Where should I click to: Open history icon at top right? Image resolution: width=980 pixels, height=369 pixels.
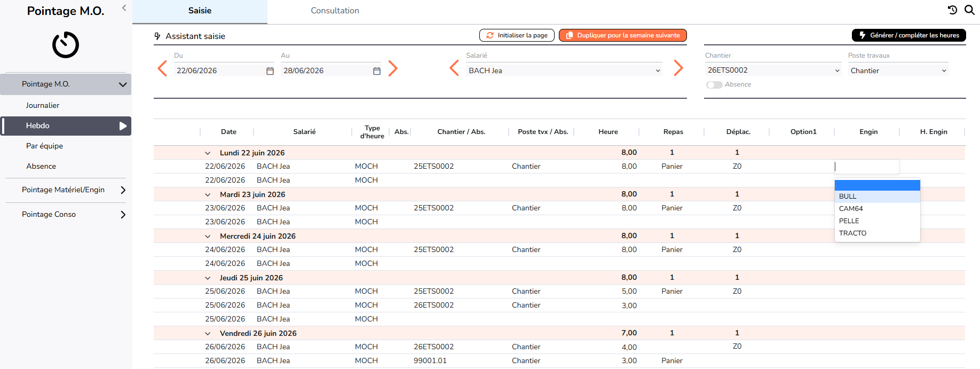pyautogui.click(x=952, y=10)
